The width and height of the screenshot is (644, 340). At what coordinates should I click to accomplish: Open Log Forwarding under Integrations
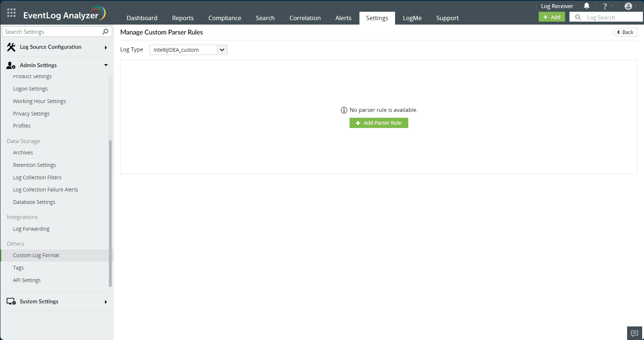(x=31, y=229)
